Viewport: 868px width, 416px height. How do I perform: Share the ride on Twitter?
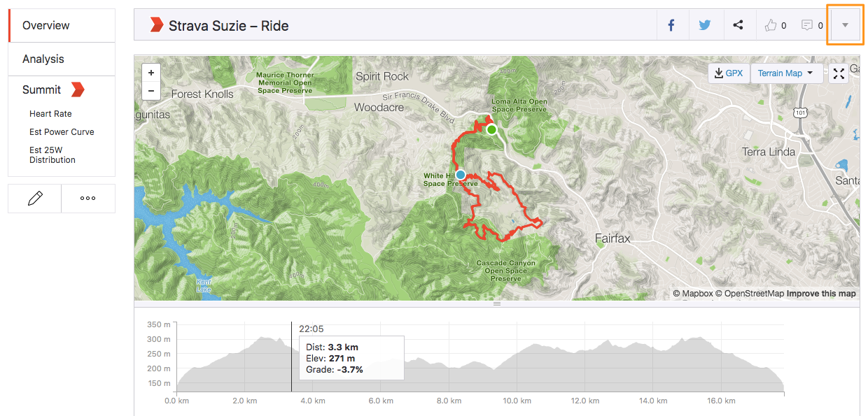pos(706,24)
